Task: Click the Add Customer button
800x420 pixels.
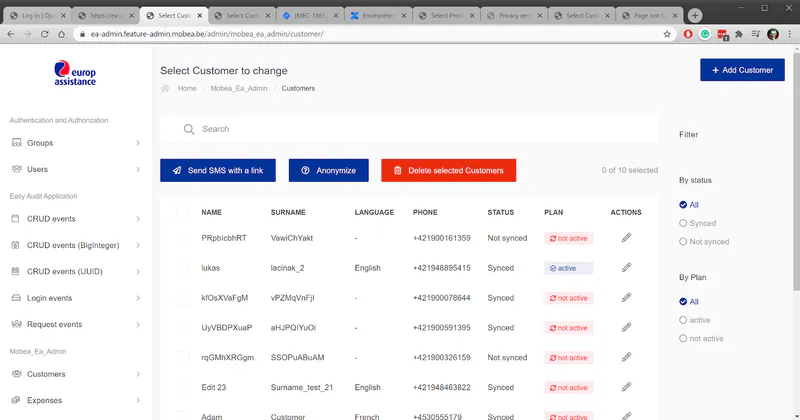Action: pyautogui.click(x=742, y=70)
